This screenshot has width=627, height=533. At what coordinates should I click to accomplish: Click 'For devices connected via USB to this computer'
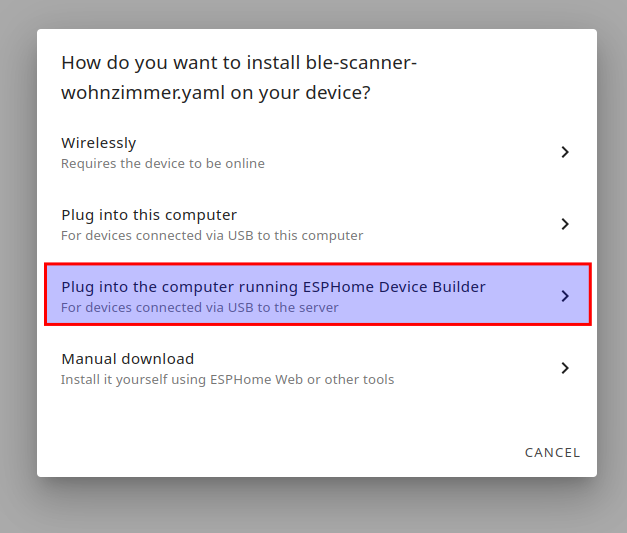[x=212, y=236]
